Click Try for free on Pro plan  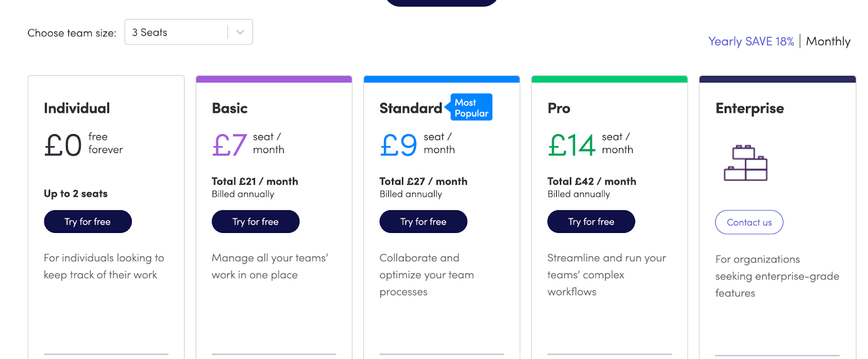[x=591, y=222]
